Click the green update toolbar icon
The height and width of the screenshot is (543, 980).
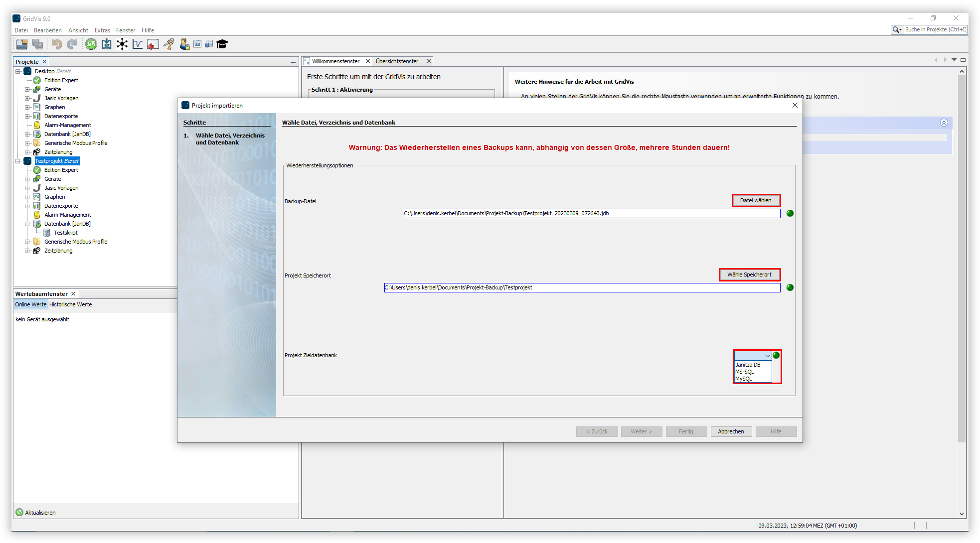(91, 44)
